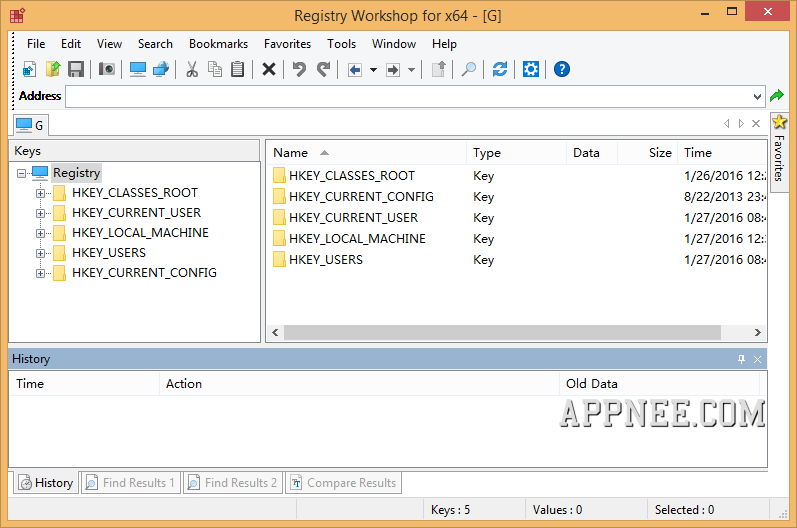Viewport: 797px width, 528px height.
Task: Sort by Name column header
Action: point(365,153)
